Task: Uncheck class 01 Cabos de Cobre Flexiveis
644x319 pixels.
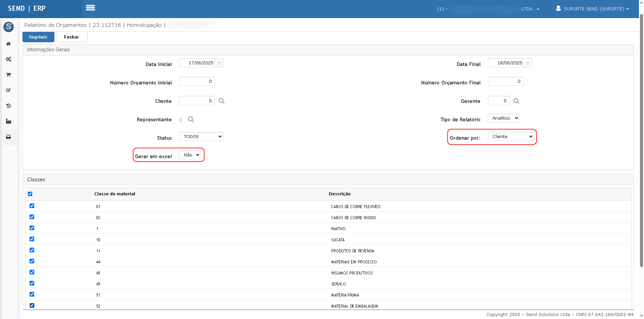Action: coord(32,206)
